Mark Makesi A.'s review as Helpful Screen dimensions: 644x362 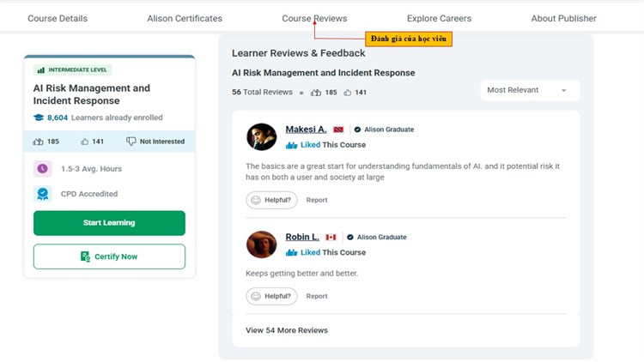(271, 200)
